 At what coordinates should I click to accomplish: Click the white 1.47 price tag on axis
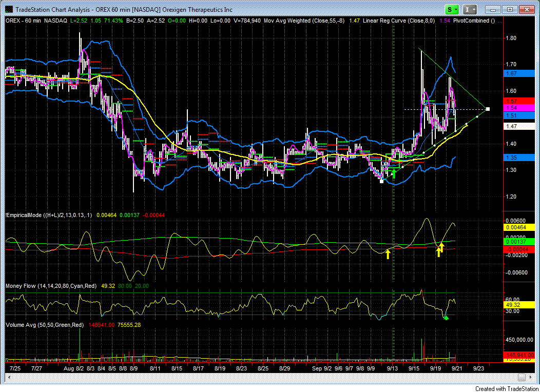[x=518, y=126]
